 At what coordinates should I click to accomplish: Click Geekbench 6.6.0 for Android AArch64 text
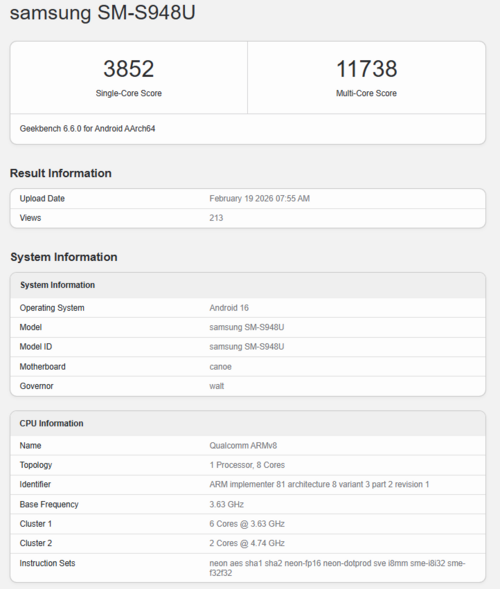pyautogui.click(x=87, y=128)
